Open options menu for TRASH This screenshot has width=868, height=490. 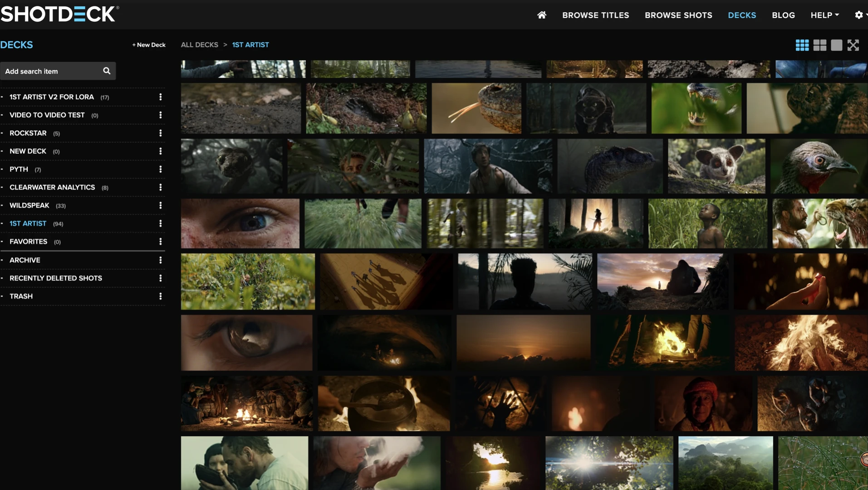(x=160, y=296)
